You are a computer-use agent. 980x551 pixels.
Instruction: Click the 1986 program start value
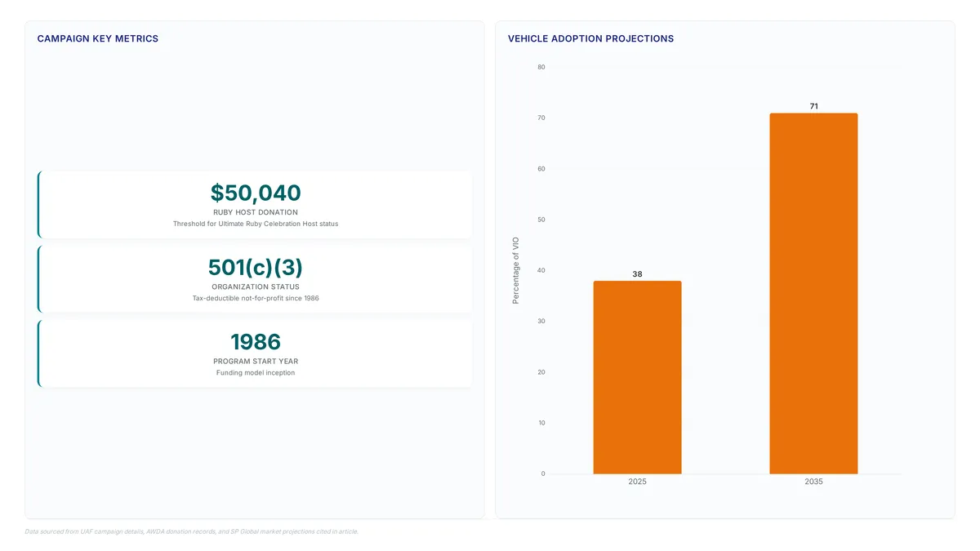coord(256,341)
